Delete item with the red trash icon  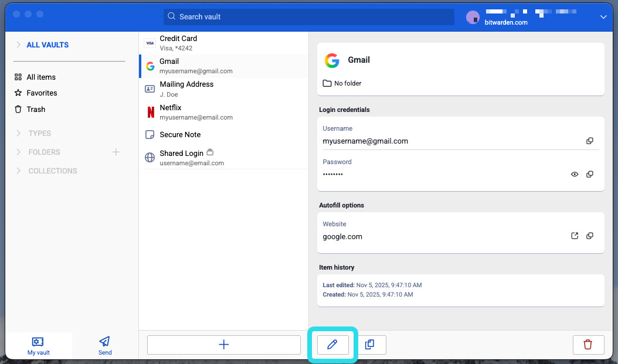click(x=588, y=345)
